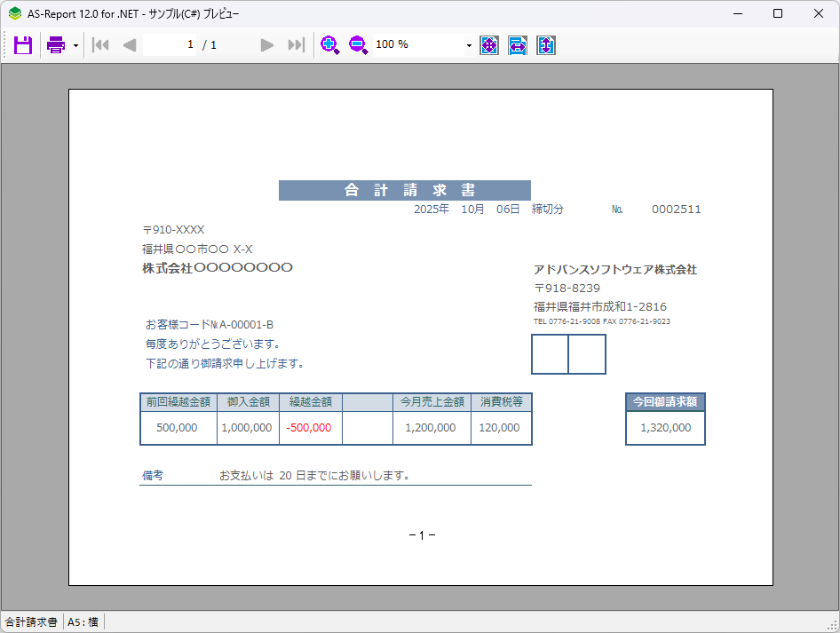The image size is (840, 633).
Task: Click the current page number field
Action: pos(170,44)
